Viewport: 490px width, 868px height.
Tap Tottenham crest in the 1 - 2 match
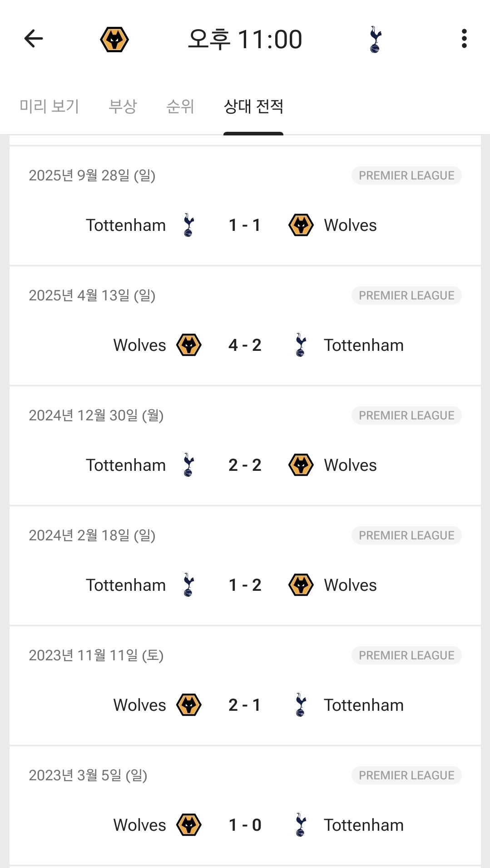pos(188,585)
